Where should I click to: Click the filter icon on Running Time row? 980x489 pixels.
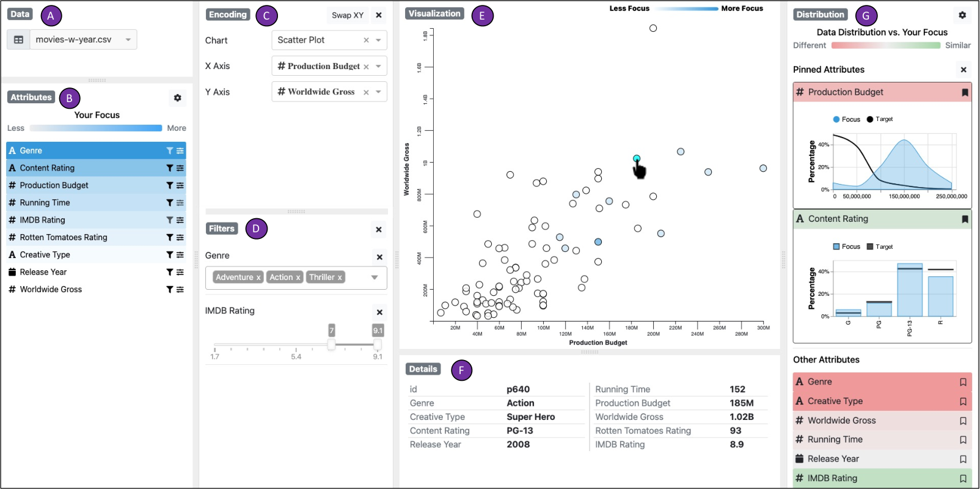(170, 202)
